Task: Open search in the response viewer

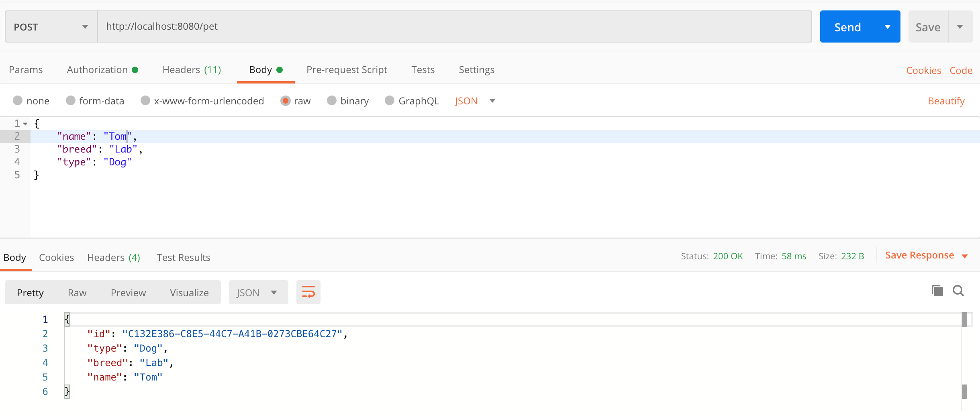Action: pyautogui.click(x=959, y=291)
